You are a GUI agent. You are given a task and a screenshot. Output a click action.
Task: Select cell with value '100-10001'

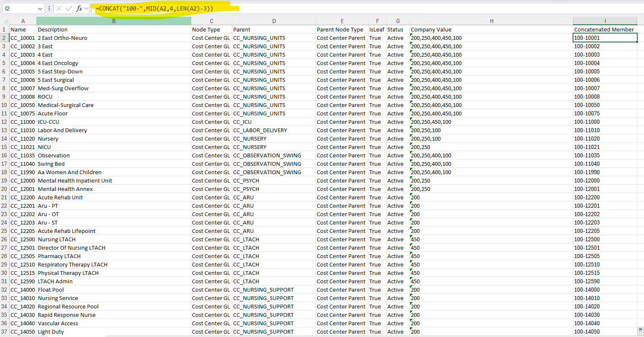(605, 38)
